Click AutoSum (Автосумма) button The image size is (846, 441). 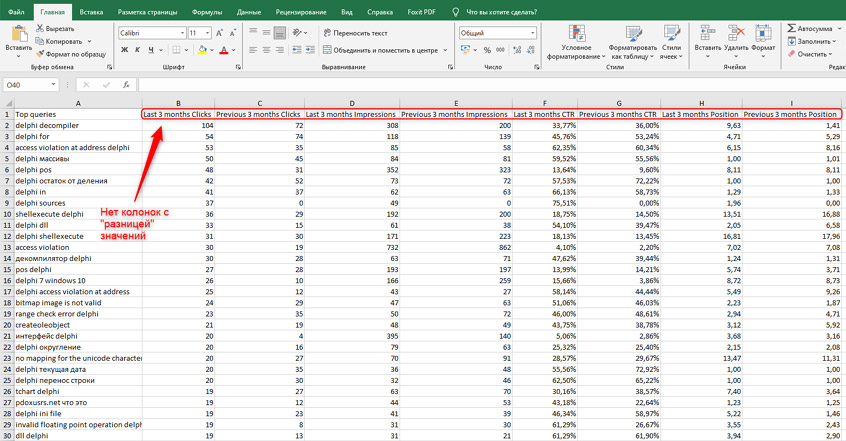[809, 29]
